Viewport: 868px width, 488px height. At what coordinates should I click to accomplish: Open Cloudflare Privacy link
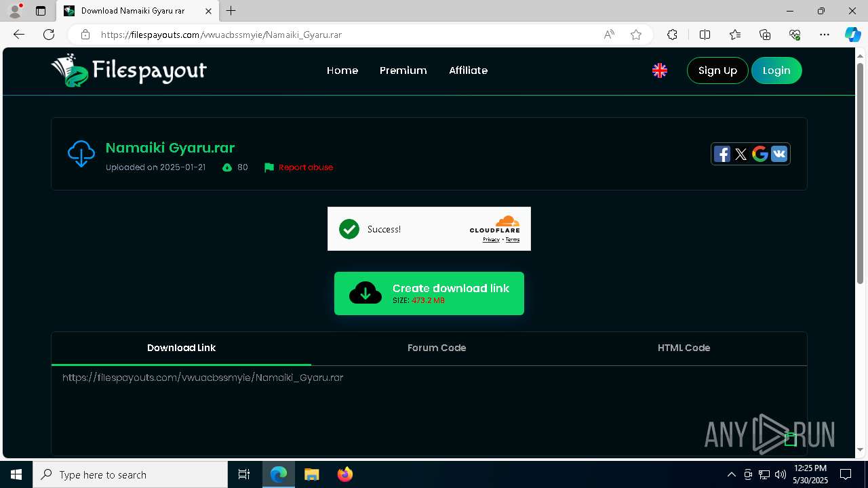(491, 239)
